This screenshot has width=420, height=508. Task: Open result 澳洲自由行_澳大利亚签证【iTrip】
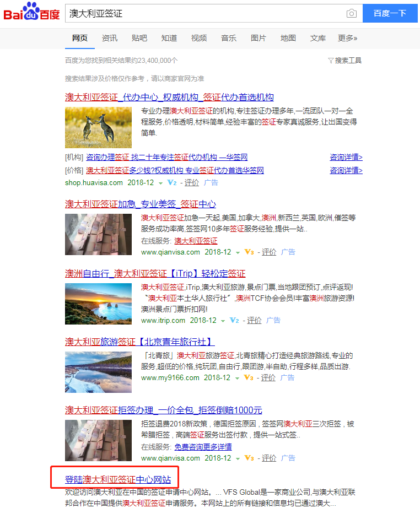pyautogui.click(x=155, y=273)
